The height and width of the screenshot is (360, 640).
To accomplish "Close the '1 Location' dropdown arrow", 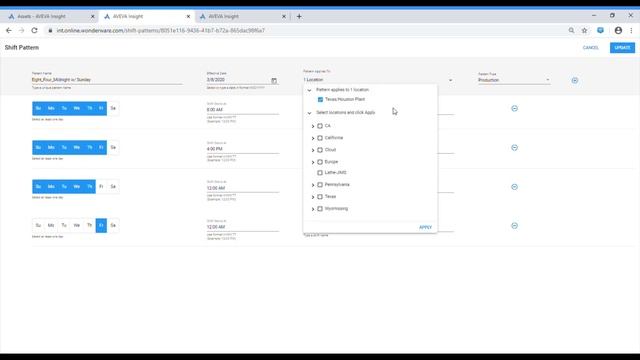I will (451, 80).
